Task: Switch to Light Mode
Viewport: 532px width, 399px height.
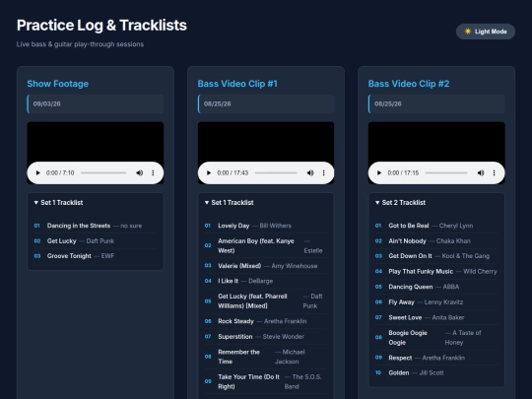Action: click(x=485, y=32)
